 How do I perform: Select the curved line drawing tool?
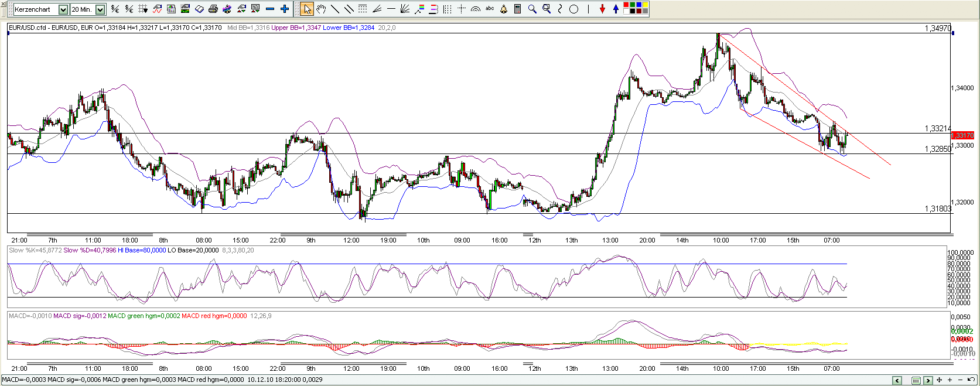[x=560, y=9]
